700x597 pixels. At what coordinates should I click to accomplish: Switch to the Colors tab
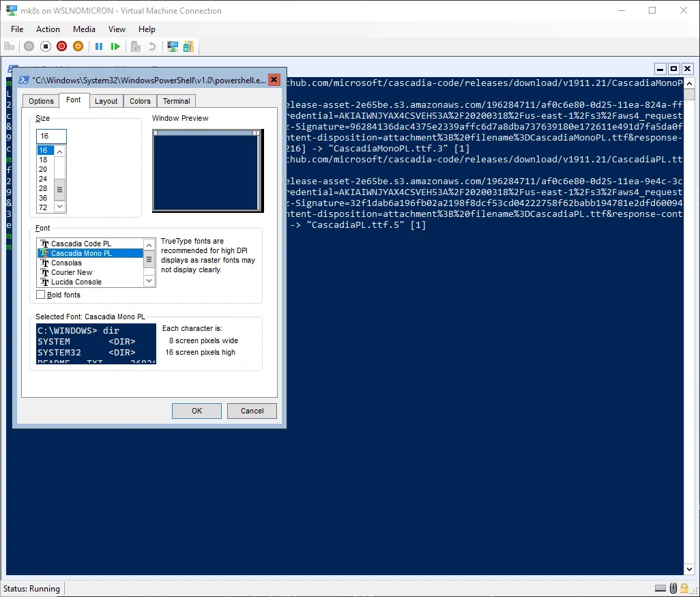[x=140, y=101]
